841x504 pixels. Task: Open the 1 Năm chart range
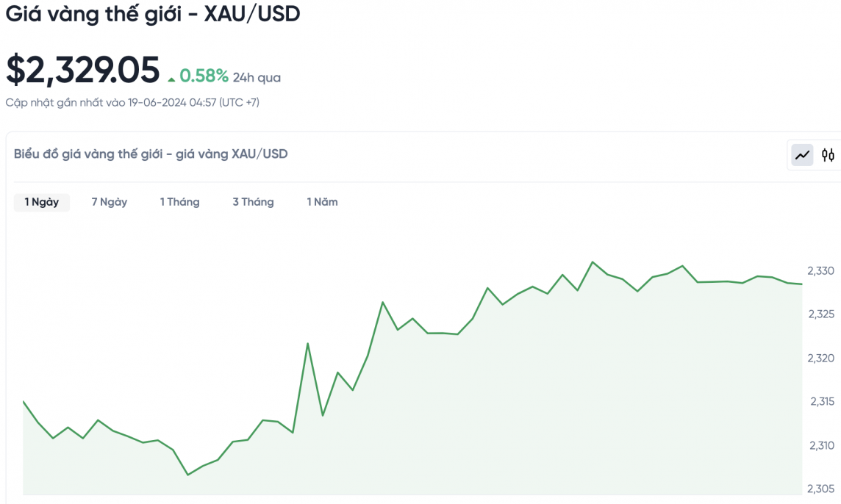click(x=323, y=202)
